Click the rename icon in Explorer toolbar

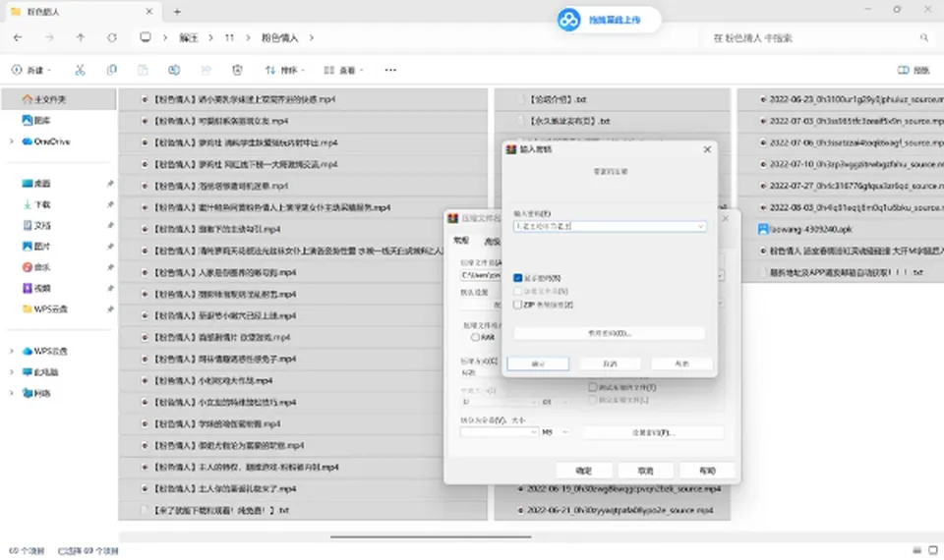174,70
